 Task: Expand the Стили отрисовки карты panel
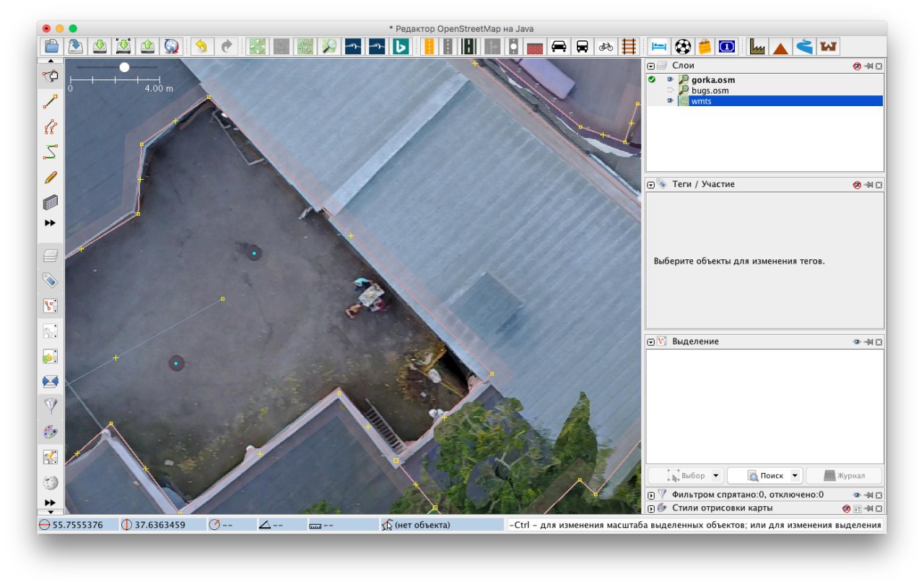coord(651,508)
